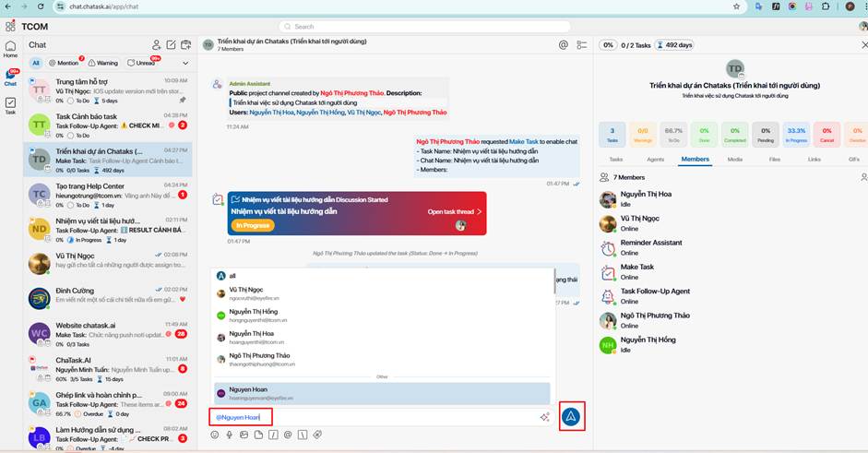The width and height of the screenshot is (868, 453).
Task: Open the Home section in sidebar
Action: click(x=10, y=49)
